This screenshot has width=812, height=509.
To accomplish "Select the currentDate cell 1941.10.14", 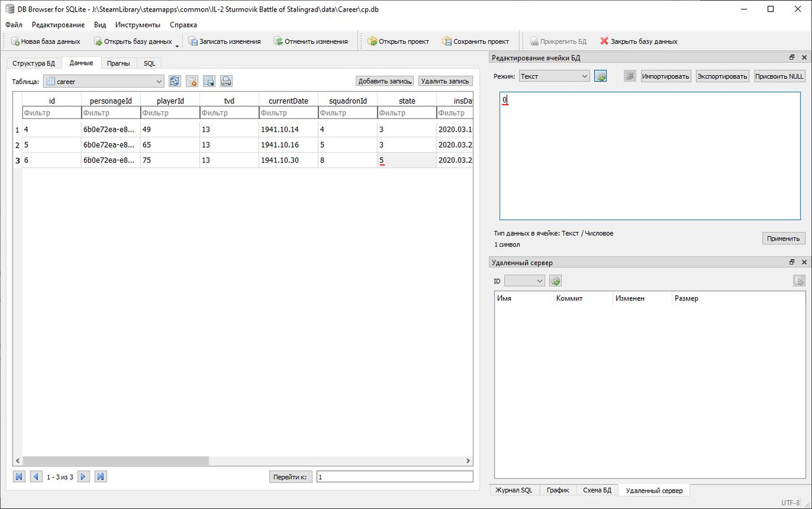I will [x=288, y=129].
